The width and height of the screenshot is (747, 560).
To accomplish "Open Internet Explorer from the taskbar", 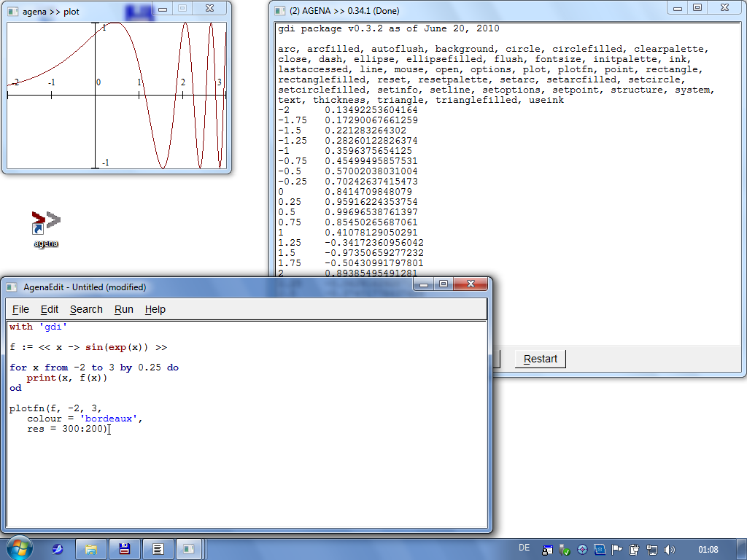I will (58, 548).
